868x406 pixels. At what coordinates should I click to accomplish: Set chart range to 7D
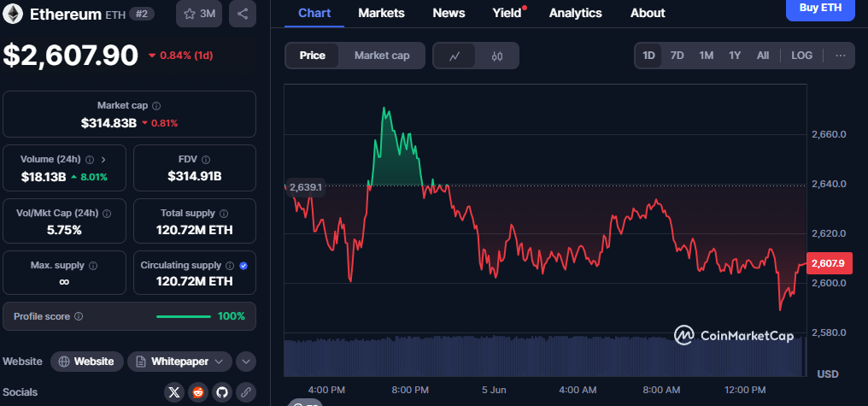coord(677,56)
